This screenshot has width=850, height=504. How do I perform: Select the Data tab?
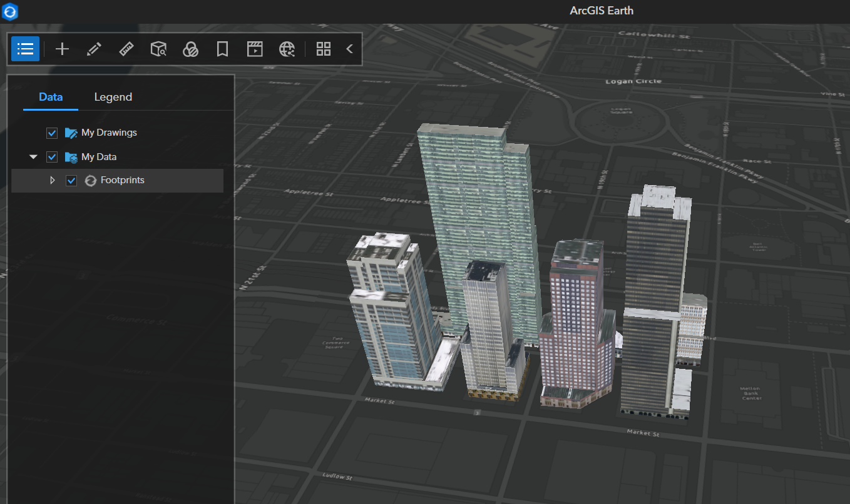[50, 97]
